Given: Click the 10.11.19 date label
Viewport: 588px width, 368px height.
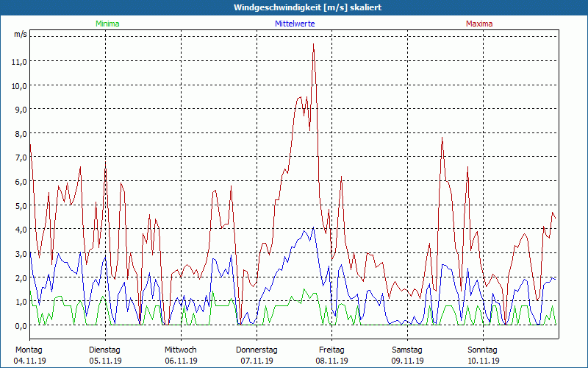Looking at the screenshot, I should [x=483, y=361].
